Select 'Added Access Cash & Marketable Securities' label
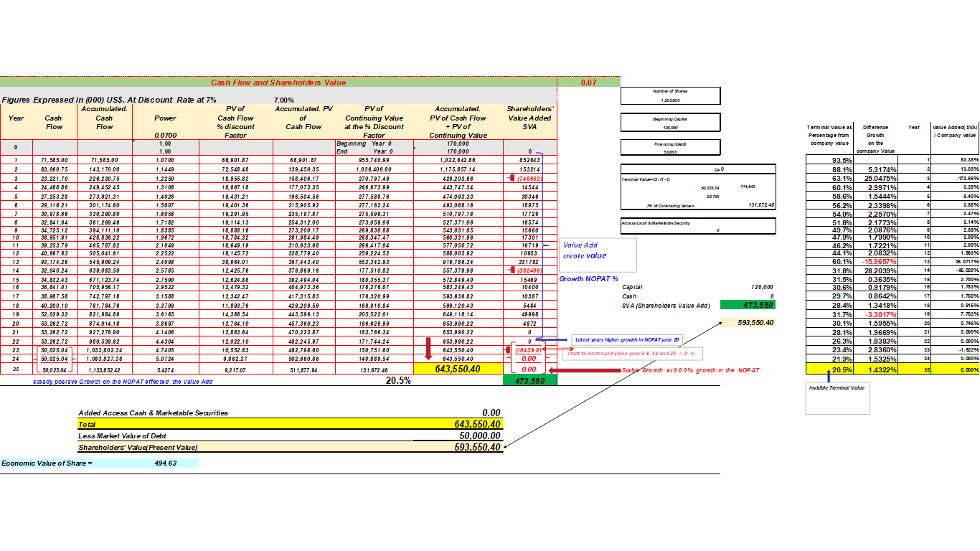The height and width of the screenshot is (551, 980). [x=153, y=413]
